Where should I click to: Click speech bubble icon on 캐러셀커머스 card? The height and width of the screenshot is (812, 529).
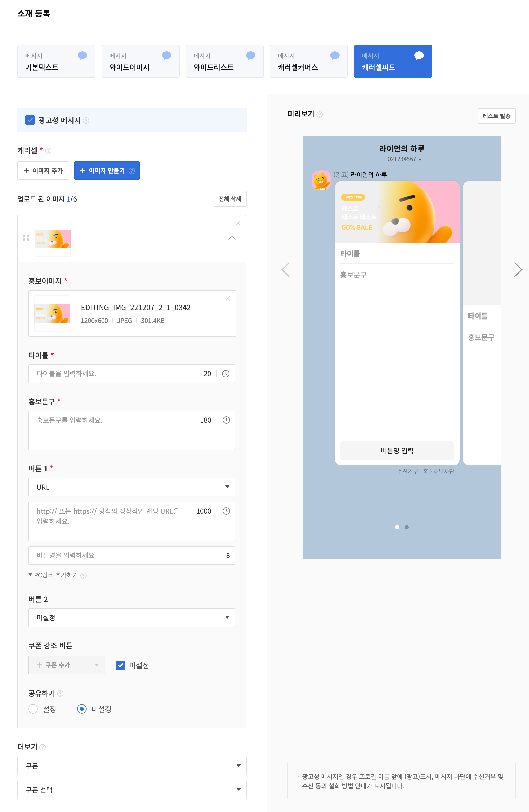click(x=335, y=56)
